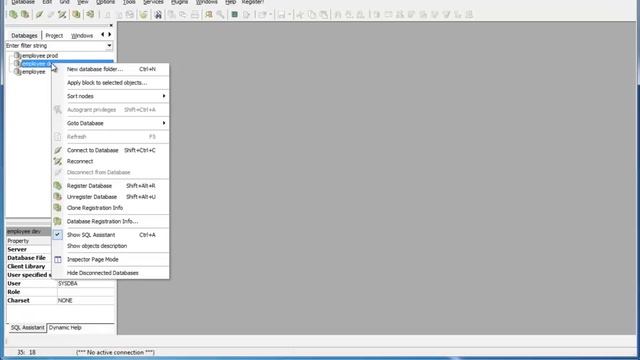Click the database icon beside employee prod

pyautogui.click(x=17, y=55)
